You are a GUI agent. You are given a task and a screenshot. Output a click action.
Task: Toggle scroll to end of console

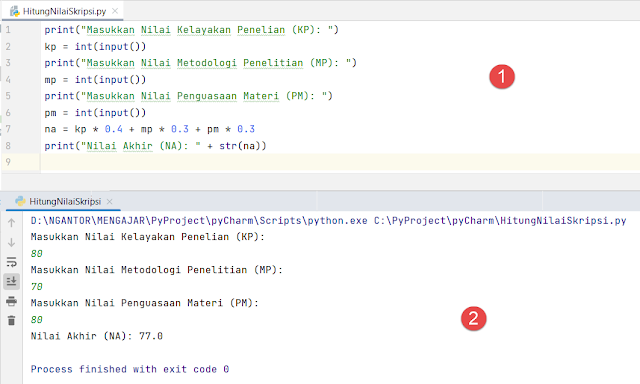(11, 281)
